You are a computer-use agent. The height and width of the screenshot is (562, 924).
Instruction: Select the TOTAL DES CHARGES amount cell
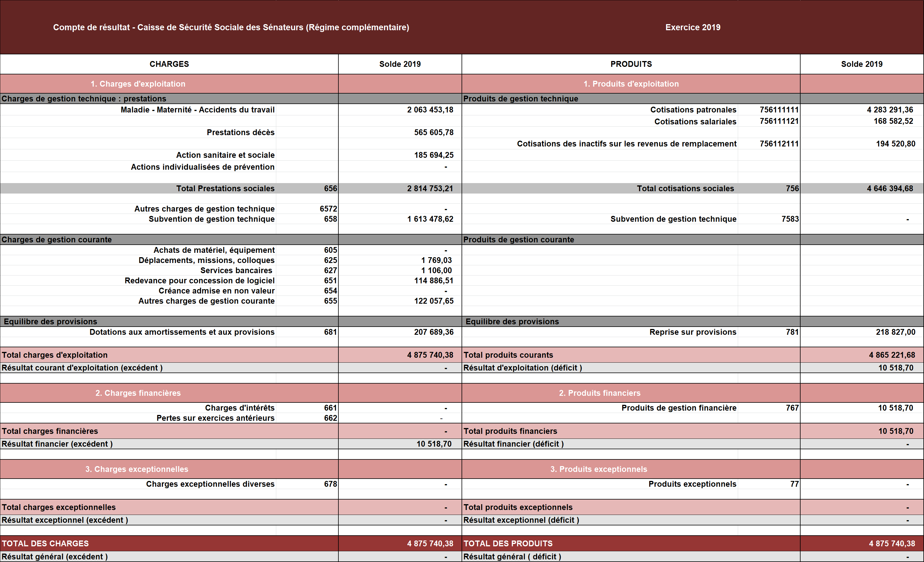point(430,543)
